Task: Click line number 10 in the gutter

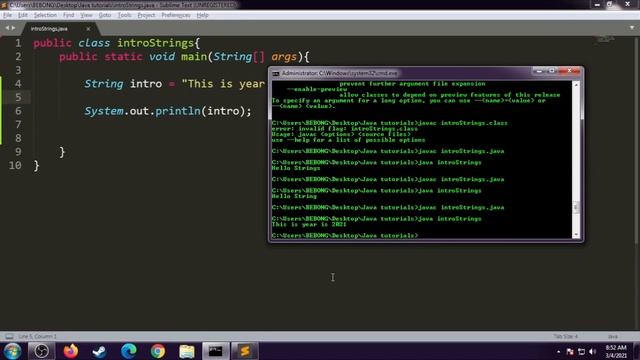Action: pos(15,165)
